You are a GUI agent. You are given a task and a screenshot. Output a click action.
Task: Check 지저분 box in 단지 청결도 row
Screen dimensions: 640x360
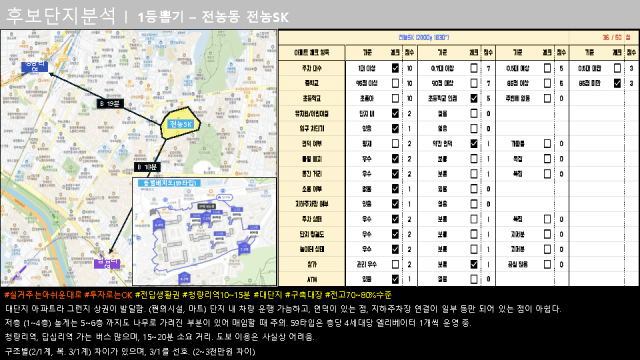pyautogui.click(x=547, y=234)
